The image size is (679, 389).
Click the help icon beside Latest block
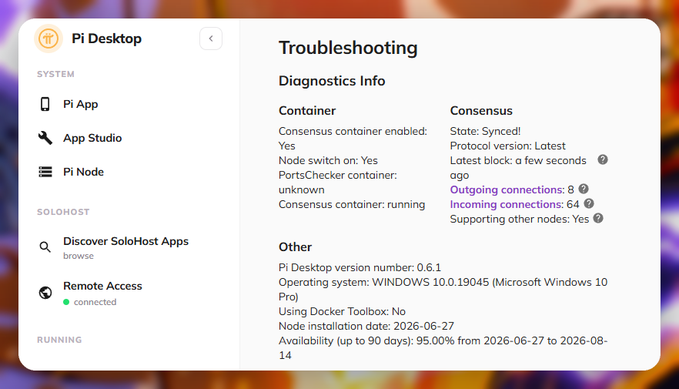(x=602, y=159)
